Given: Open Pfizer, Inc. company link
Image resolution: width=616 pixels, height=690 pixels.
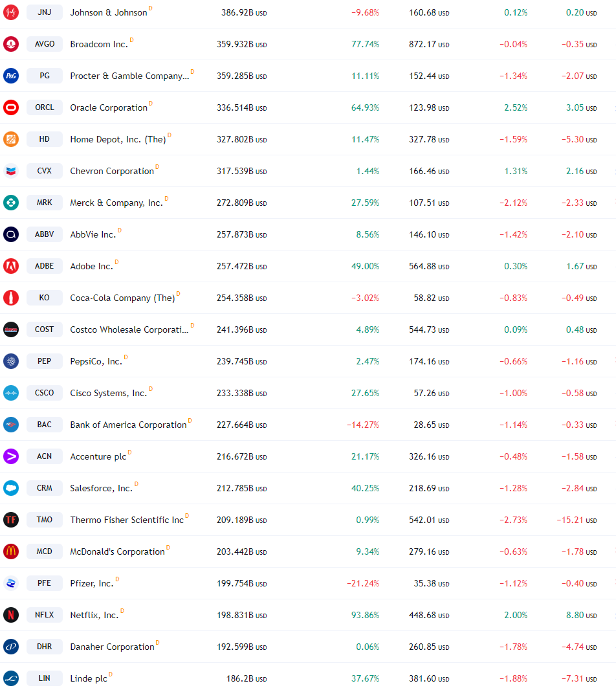Looking at the screenshot, I should tap(92, 583).
